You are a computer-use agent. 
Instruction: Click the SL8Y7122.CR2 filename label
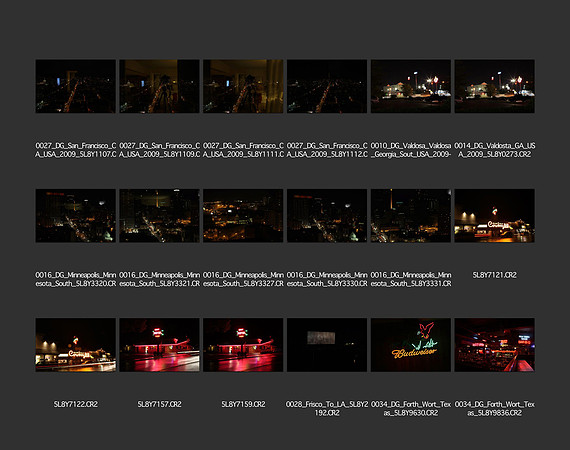tap(76, 404)
